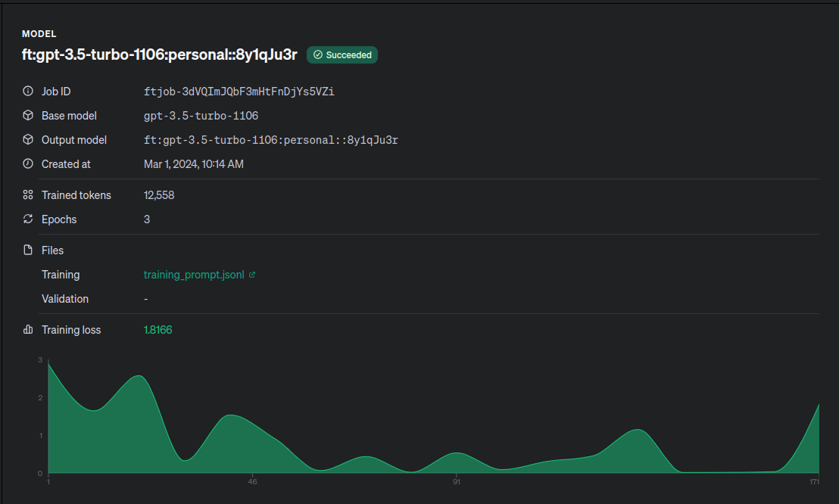Click the info icon beside Job ID

pos(28,92)
